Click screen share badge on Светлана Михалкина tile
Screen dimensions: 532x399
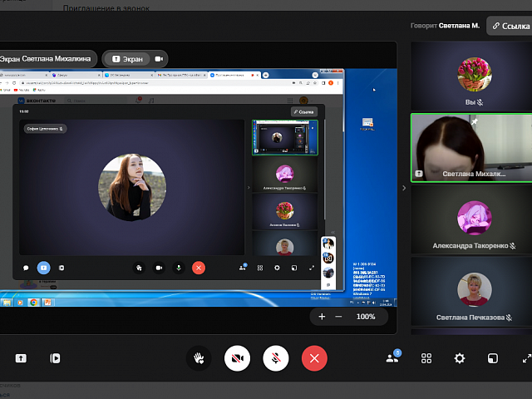pyautogui.click(x=419, y=174)
